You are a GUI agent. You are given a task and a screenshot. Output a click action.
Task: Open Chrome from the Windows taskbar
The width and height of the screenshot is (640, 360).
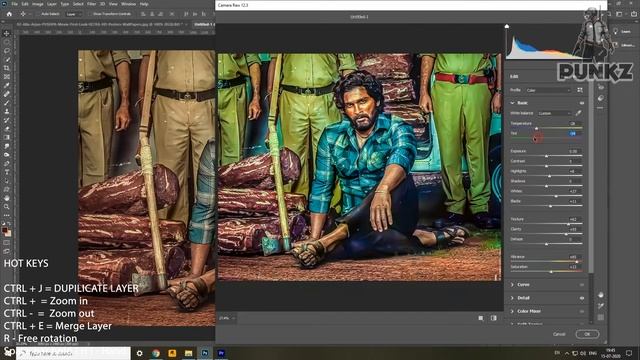(156, 353)
